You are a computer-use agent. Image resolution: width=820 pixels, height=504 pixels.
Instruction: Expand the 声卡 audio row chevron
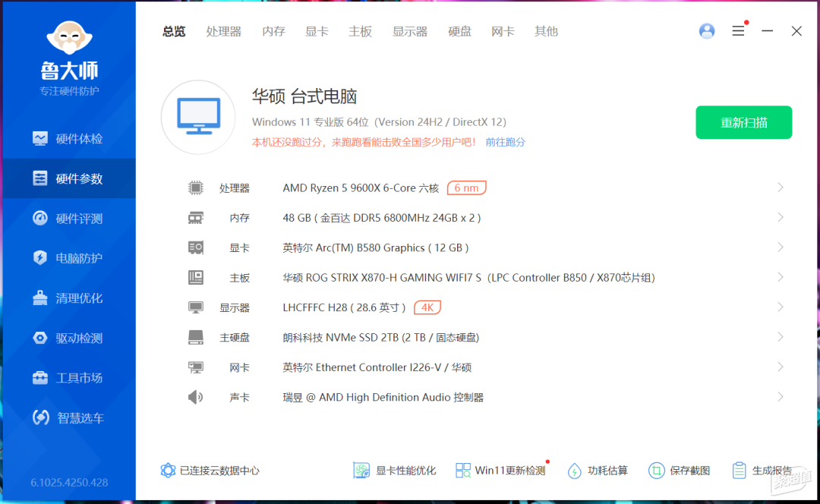[781, 397]
